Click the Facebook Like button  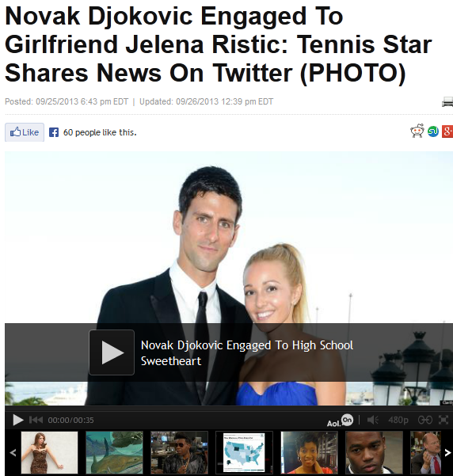pos(25,132)
